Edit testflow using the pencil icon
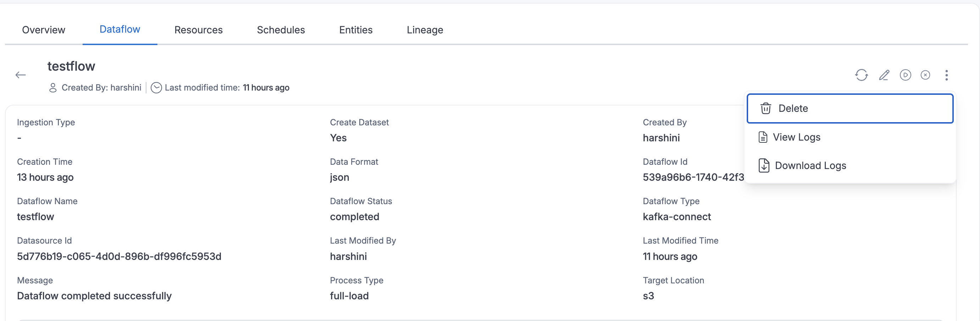This screenshot has height=321, width=980. coord(884,75)
